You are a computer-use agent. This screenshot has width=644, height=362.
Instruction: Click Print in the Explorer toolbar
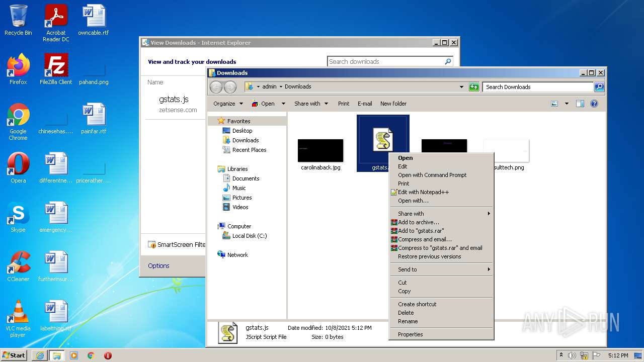(344, 104)
